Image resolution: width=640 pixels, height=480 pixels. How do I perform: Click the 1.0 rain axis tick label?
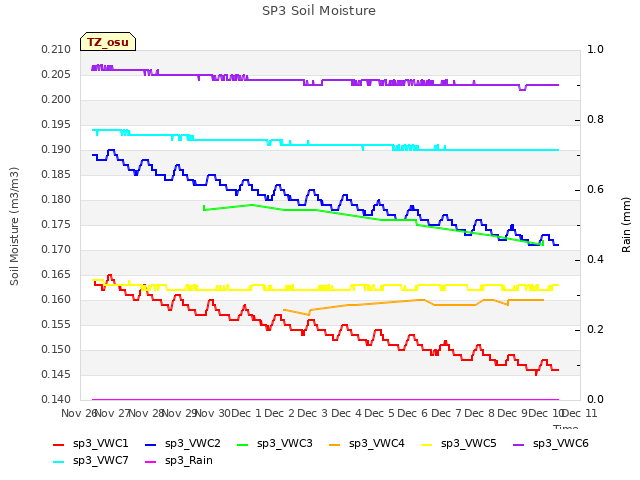coord(595,50)
